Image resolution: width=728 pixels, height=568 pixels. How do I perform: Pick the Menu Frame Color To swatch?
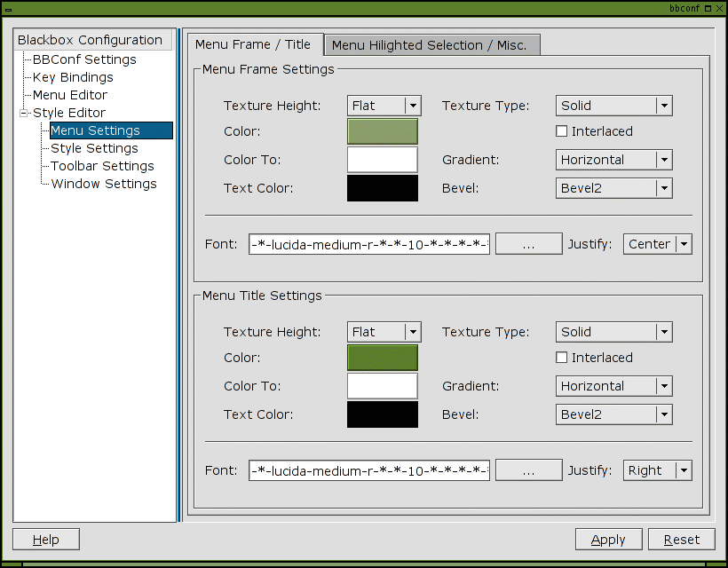383,160
